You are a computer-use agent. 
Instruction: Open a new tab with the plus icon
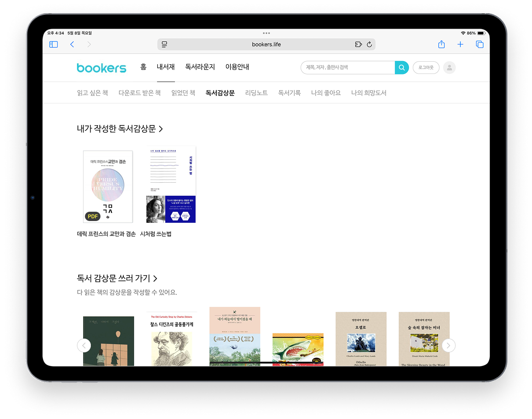(460, 44)
